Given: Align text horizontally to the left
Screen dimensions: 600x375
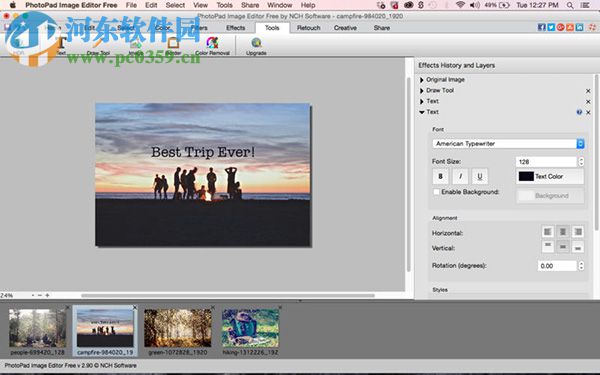Looking at the screenshot, I should click(x=548, y=232).
